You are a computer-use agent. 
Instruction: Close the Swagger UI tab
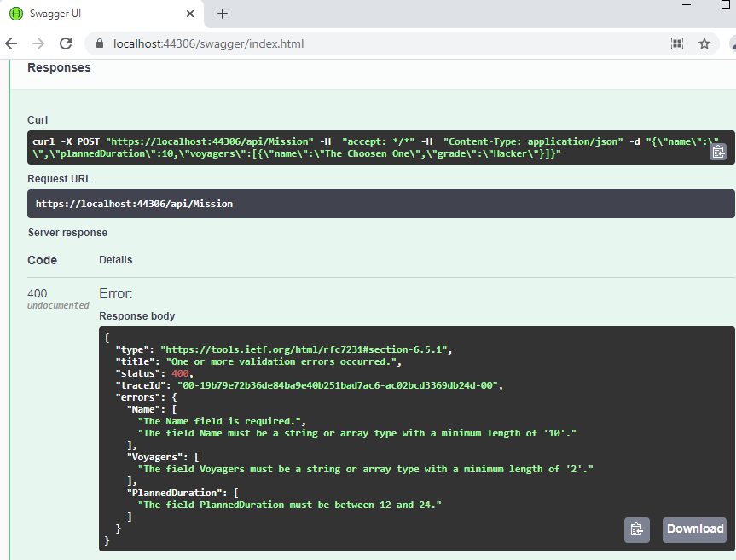(x=189, y=14)
